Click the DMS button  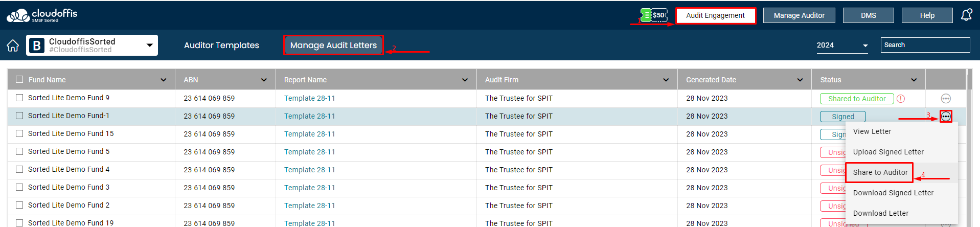pos(869,15)
